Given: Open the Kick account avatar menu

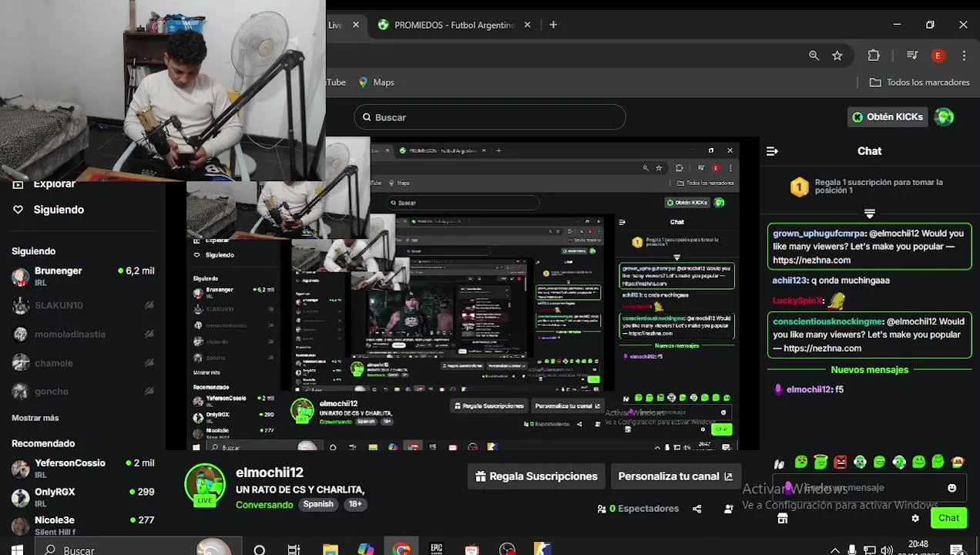Looking at the screenshot, I should click(x=944, y=117).
